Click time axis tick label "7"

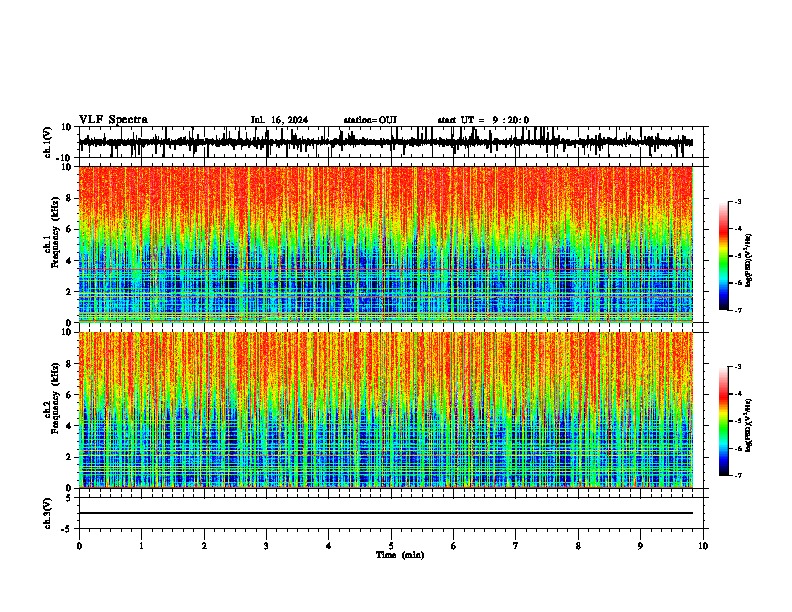[x=516, y=546]
